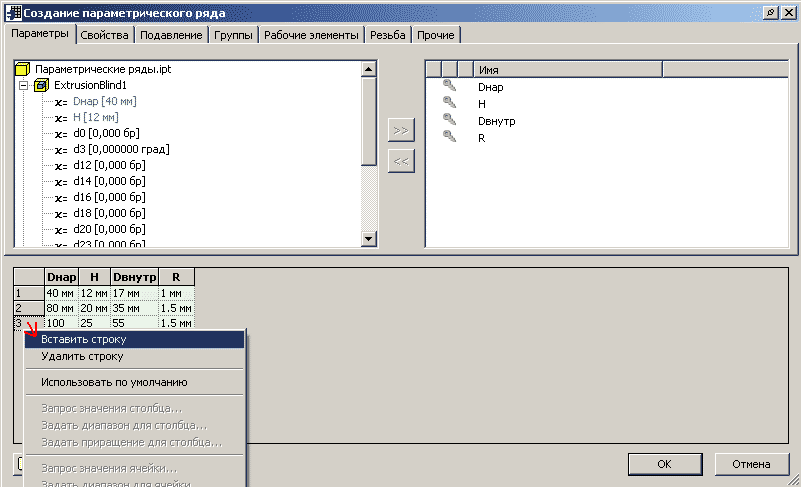The height and width of the screenshot is (487, 801).
Task: Confirm with the OK button
Action: (665, 464)
